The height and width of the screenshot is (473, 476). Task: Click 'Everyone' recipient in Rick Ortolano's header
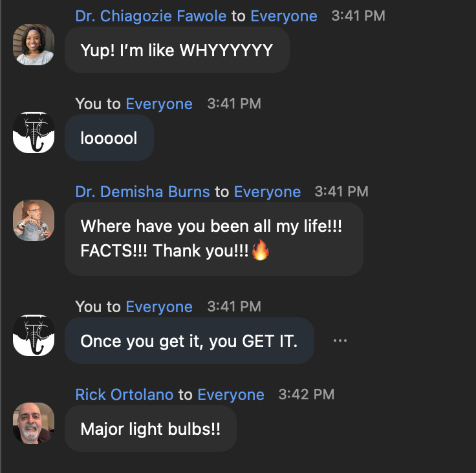(x=231, y=394)
